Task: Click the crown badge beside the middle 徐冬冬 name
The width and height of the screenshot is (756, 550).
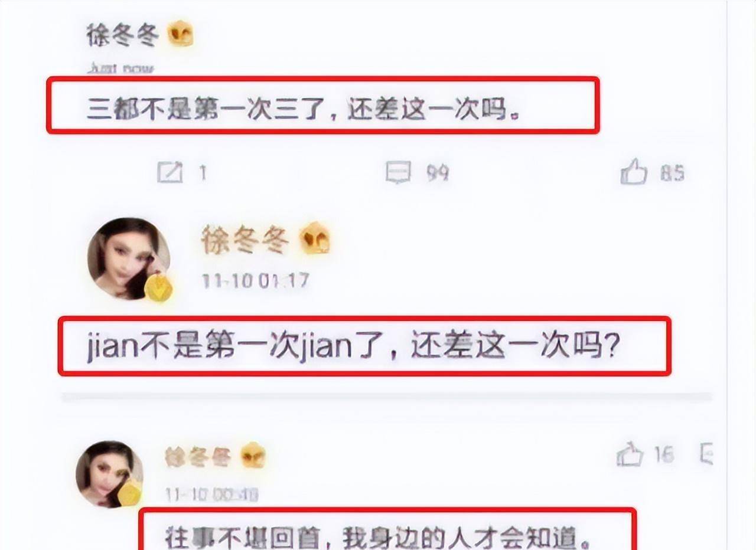Action: click(314, 238)
